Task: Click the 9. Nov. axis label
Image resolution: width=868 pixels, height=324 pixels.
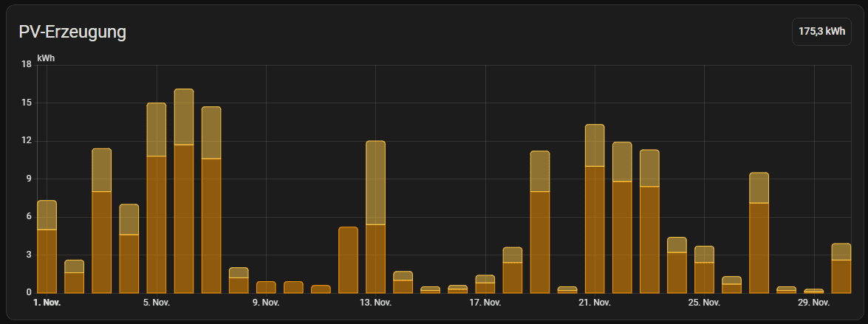Action: pyautogui.click(x=266, y=303)
